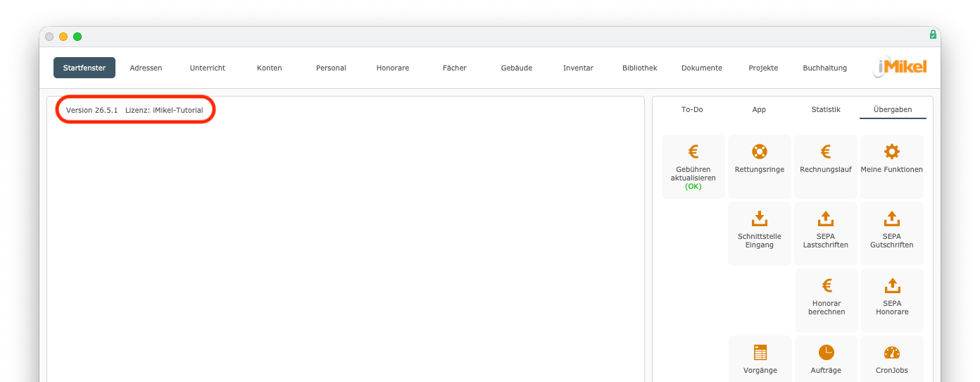Open the Projekte module
Screen dimensions: 980x382
(763, 68)
